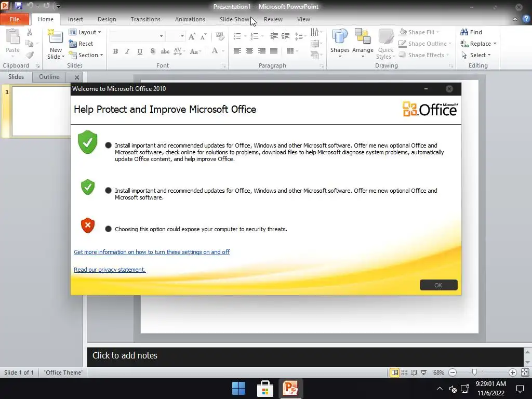Start Slide Show from status bar
The width and height of the screenshot is (532, 399).
pyautogui.click(x=423, y=373)
